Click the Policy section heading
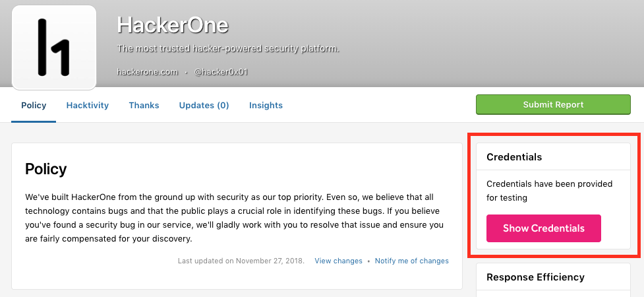Image resolution: width=644 pixels, height=297 pixels. [x=46, y=169]
